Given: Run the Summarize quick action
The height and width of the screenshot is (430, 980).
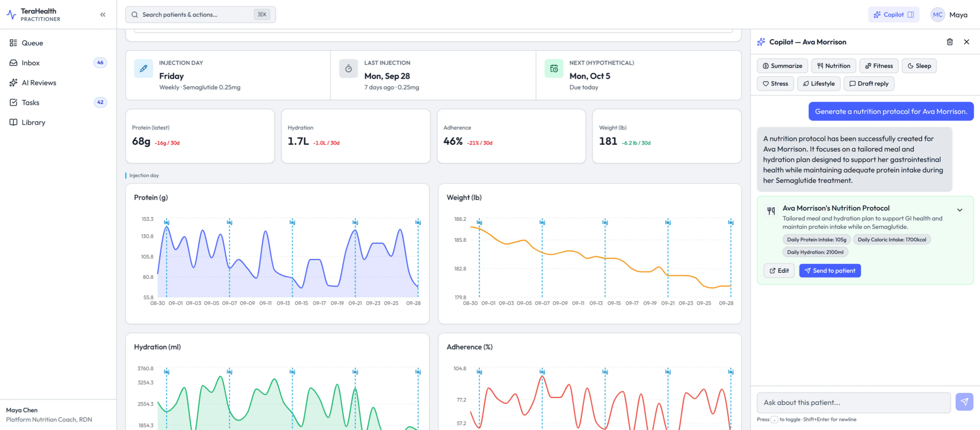Looking at the screenshot, I should (782, 66).
